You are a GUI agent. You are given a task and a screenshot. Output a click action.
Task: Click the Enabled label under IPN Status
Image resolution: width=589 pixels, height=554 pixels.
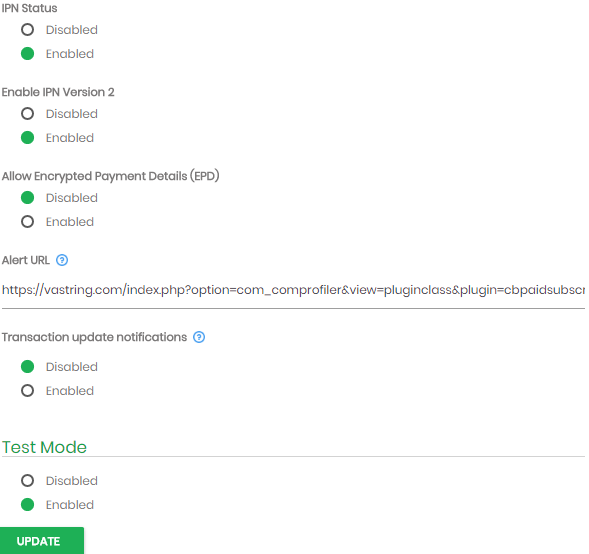tap(70, 54)
